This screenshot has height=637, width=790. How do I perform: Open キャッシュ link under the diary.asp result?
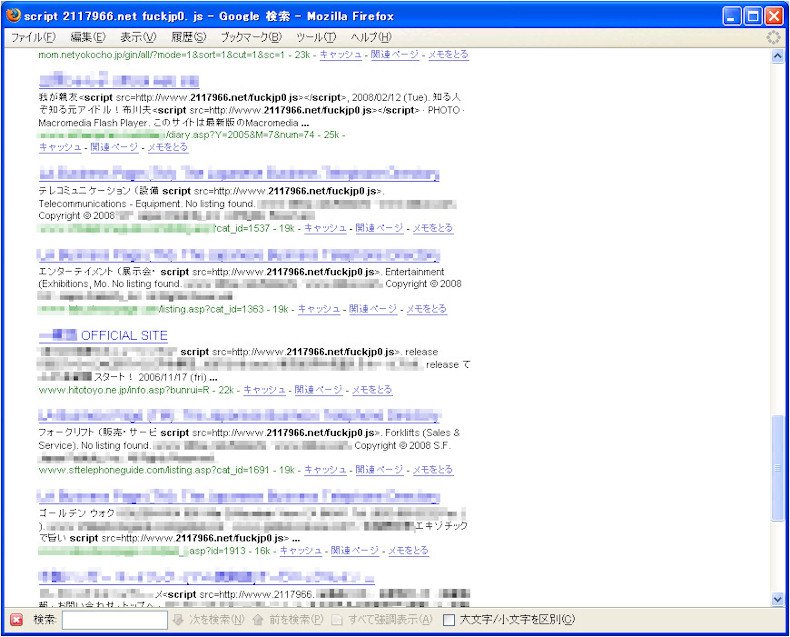click(60, 147)
